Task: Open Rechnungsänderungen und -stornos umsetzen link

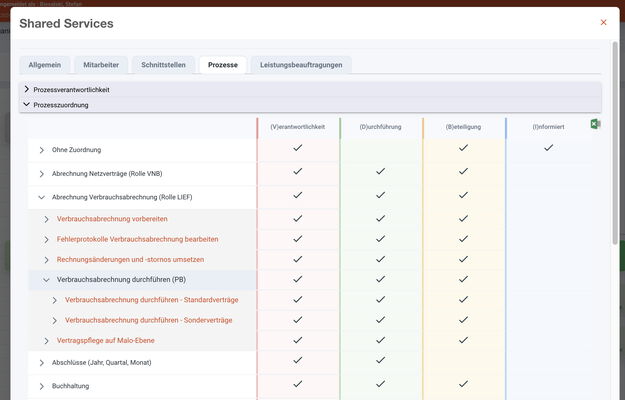Action: [x=130, y=259]
